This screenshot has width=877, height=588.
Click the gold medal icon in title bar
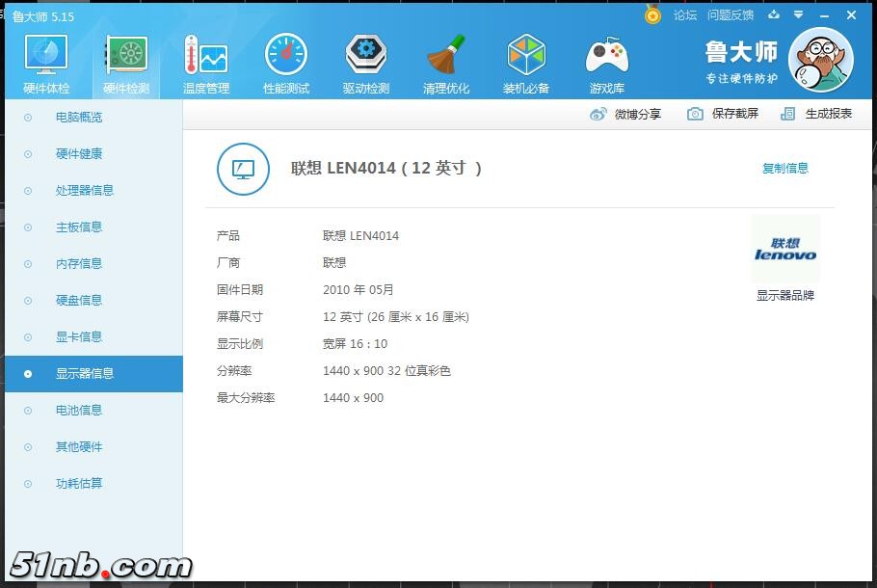(x=653, y=15)
